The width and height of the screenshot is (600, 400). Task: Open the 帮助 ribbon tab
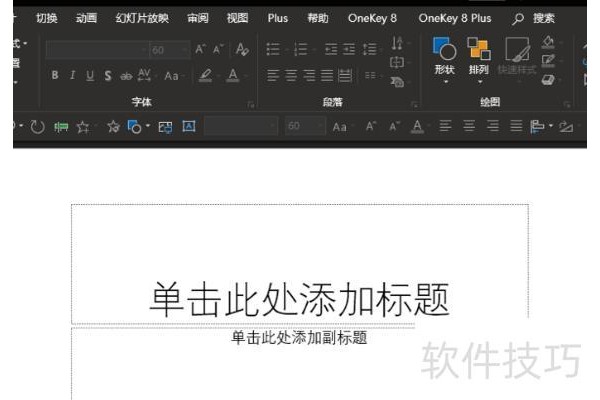pyautogui.click(x=318, y=18)
